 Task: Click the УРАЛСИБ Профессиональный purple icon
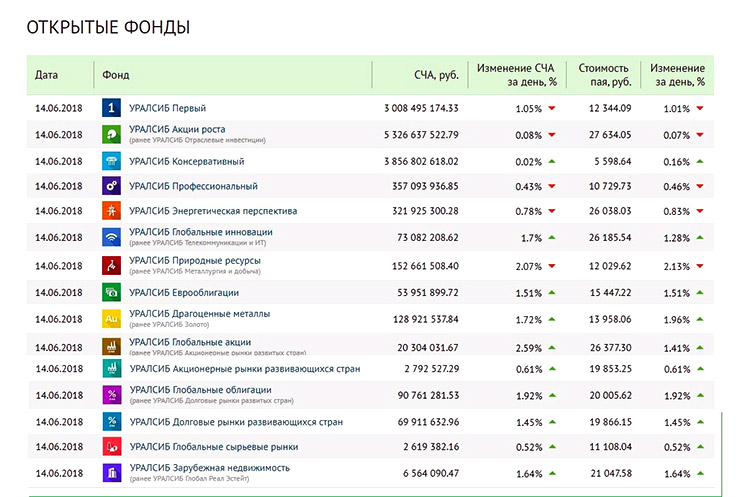pyautogui.click(x=111, y=186)
